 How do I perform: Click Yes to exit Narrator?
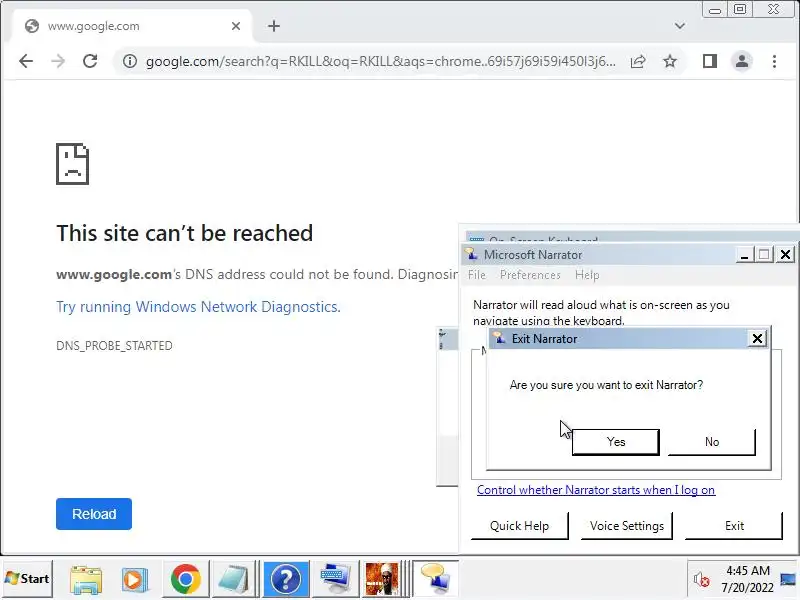pyautogui.click(x=616, y=442)
